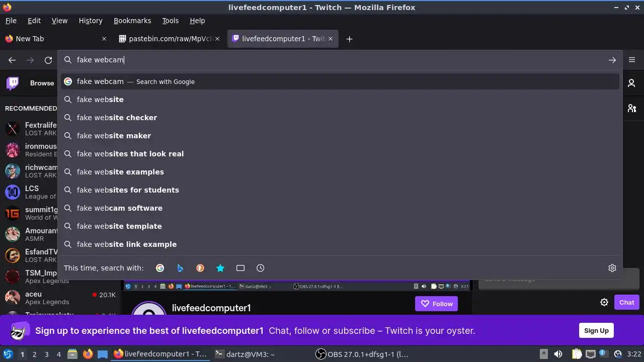The width and height of the screenshot is (644, 362).
Task: Open the file manager from the taskbar
Action: pos(72,354)
